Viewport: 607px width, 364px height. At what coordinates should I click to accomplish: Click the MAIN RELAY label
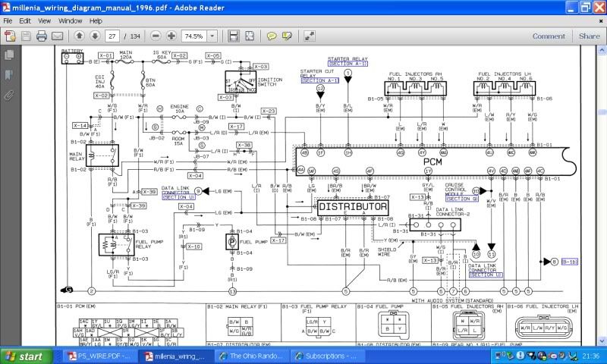click(x=77, y=156)
